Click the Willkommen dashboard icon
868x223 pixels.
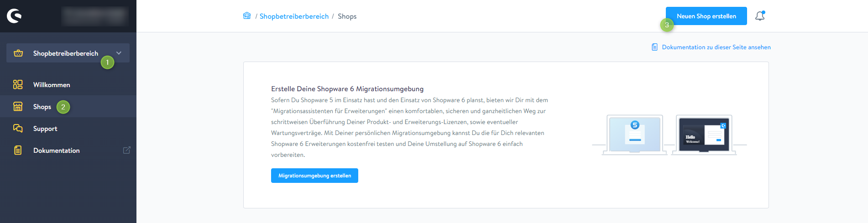pyautogui.click(x=18, y=85)
